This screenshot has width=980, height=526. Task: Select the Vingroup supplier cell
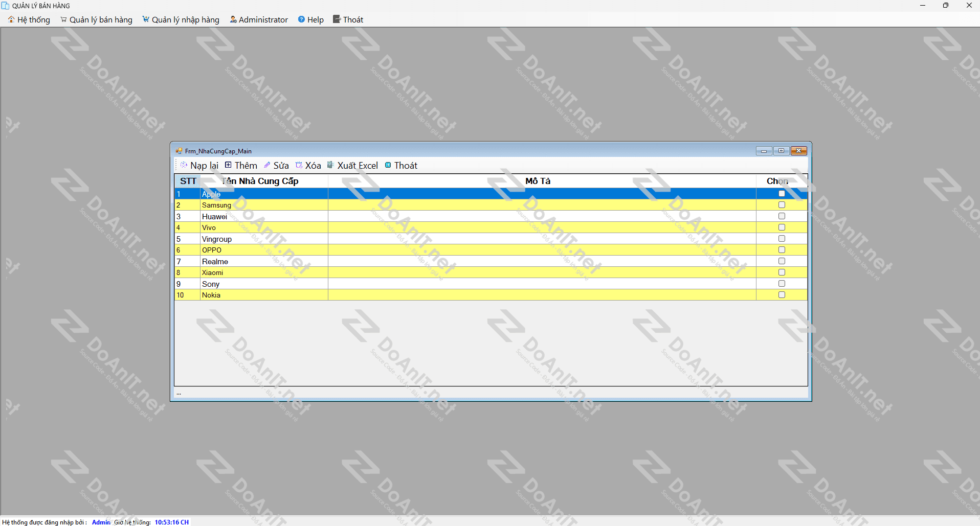click(264, 239)
